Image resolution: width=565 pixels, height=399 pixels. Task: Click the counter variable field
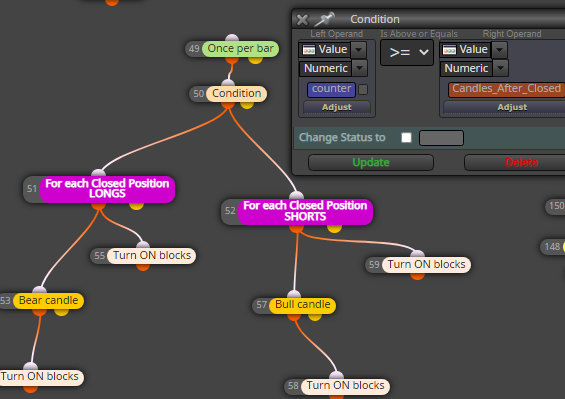(331, 89)
